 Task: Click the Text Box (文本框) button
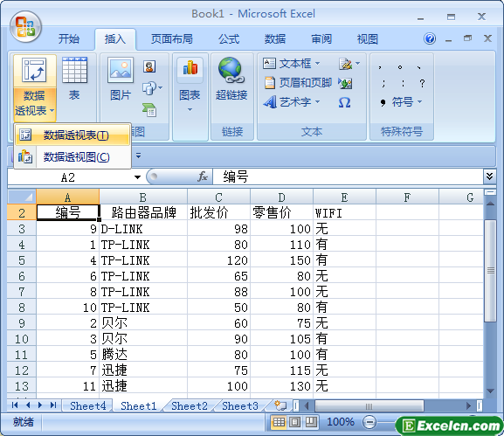287,63
